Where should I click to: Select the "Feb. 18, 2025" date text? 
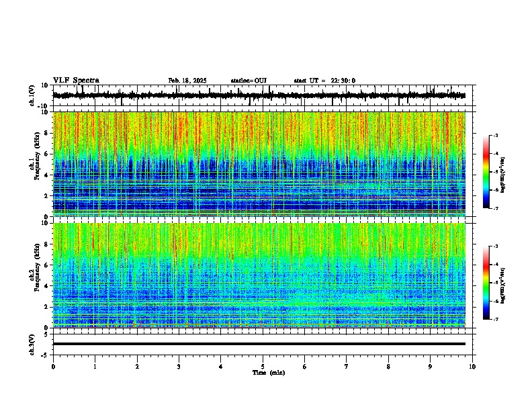[187, 81]
